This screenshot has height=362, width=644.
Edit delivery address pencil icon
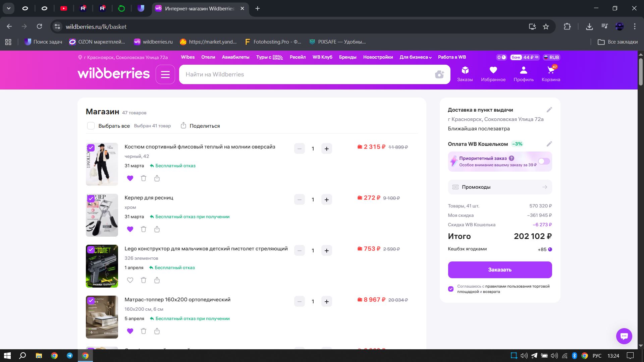pos(549,110)
